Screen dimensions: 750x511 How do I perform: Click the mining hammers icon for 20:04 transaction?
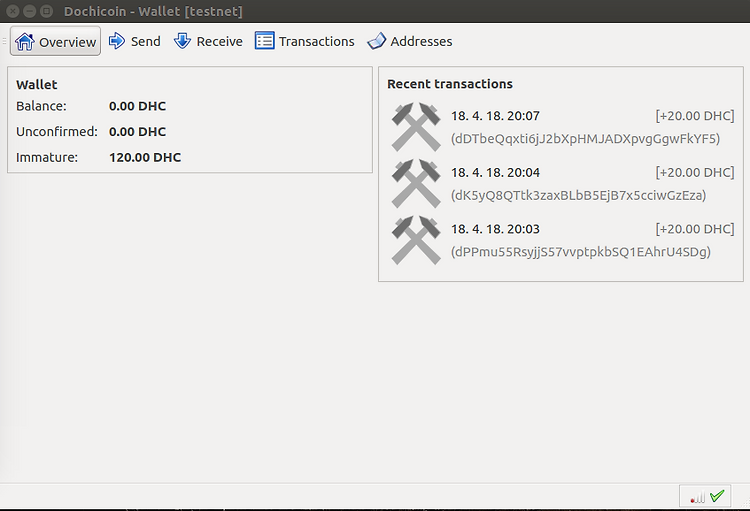click(416, 183)
